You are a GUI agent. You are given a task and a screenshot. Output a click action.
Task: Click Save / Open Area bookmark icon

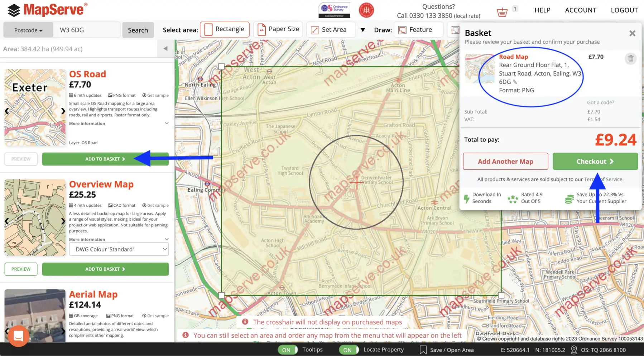[x=423, y=350]
